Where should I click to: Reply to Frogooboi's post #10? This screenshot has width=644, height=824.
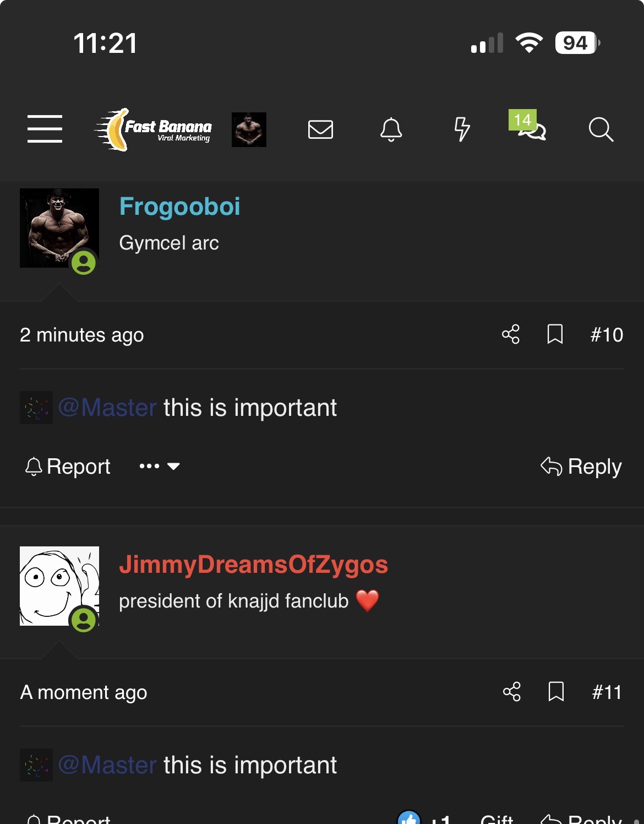pos(581,467)
